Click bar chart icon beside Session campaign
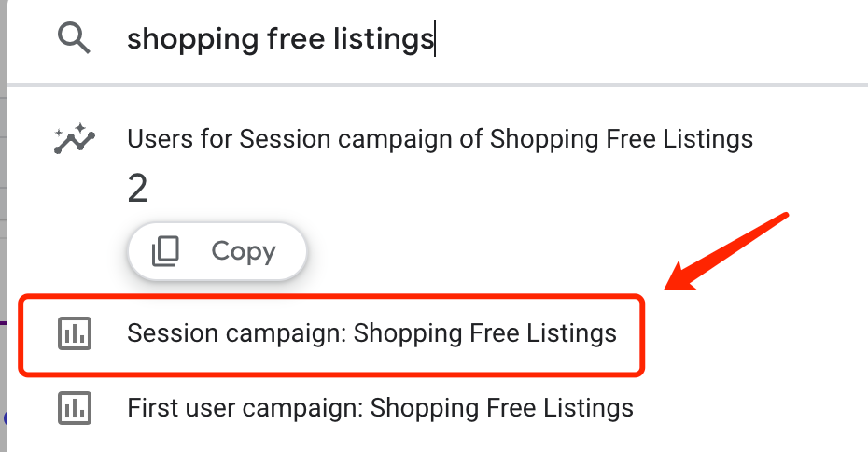Screen dimensions: 868x452 pos(75,333)
